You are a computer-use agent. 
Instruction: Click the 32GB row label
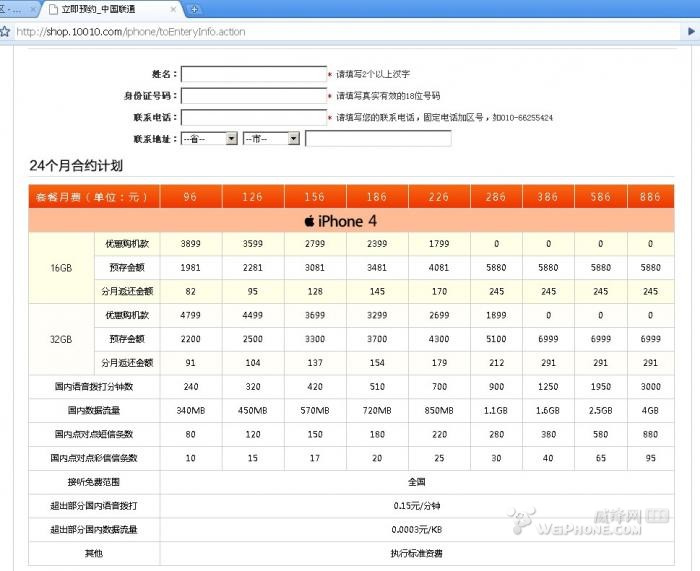click(61, 339)
